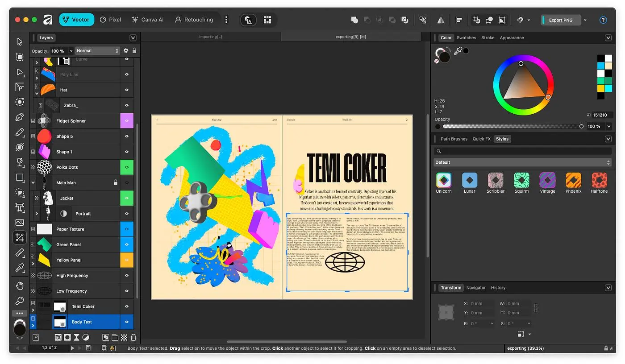Hide the Polka Dots layer
625x364 pixels.
[127, 167]
